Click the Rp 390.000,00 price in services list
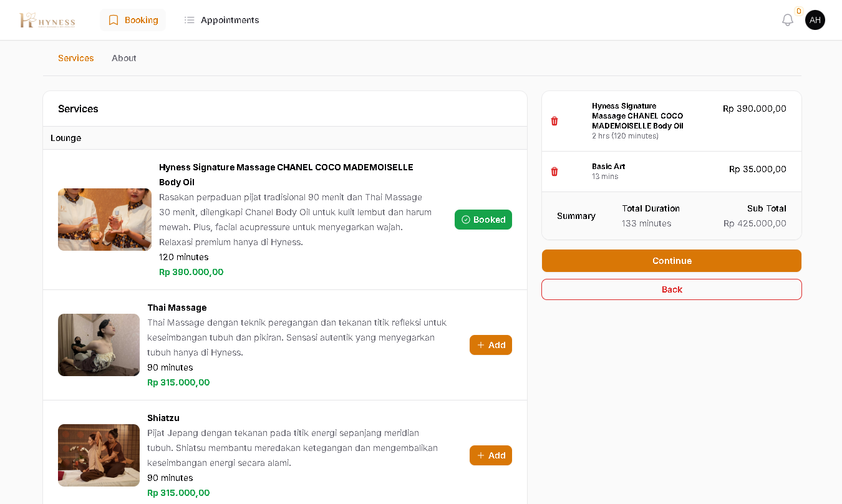Screen dimensions: 842x504 point(191,272)
